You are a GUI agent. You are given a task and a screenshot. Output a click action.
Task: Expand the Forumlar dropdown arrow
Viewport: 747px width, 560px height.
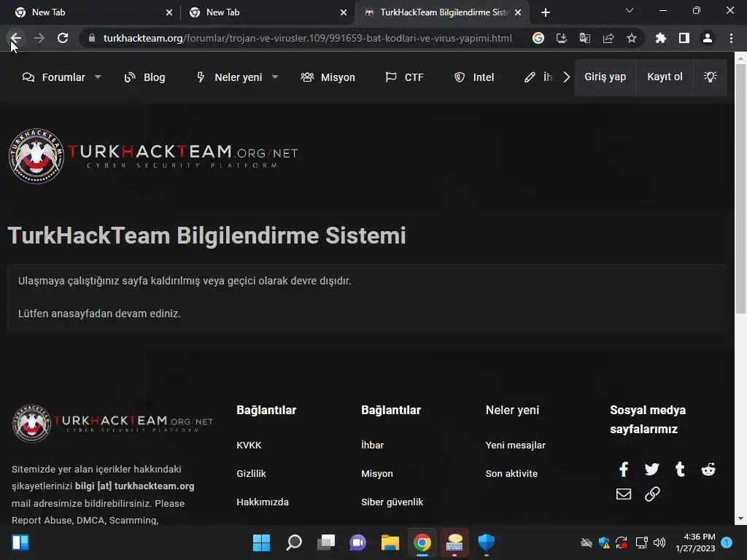[98, 77]
